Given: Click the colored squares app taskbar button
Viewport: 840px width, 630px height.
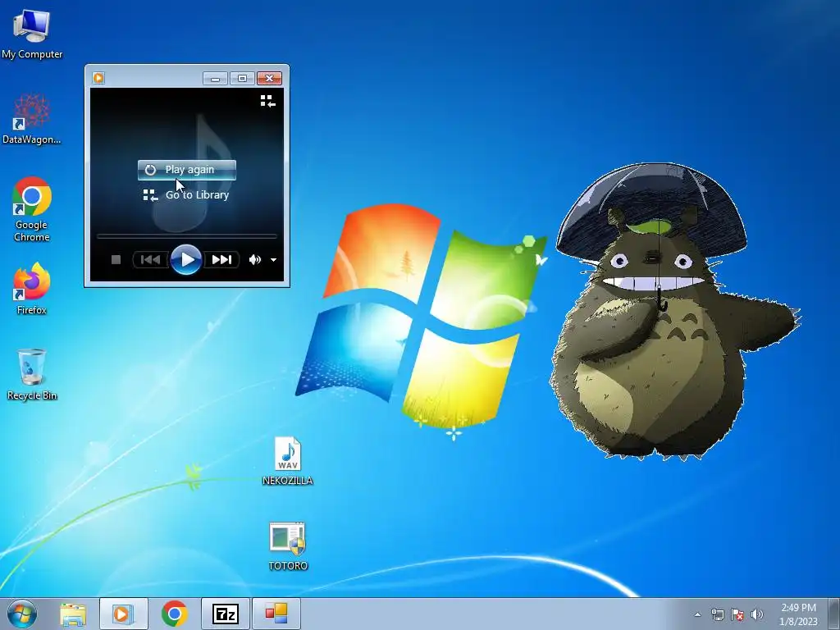Looking at the screenshot, I should tap(276, 614).
